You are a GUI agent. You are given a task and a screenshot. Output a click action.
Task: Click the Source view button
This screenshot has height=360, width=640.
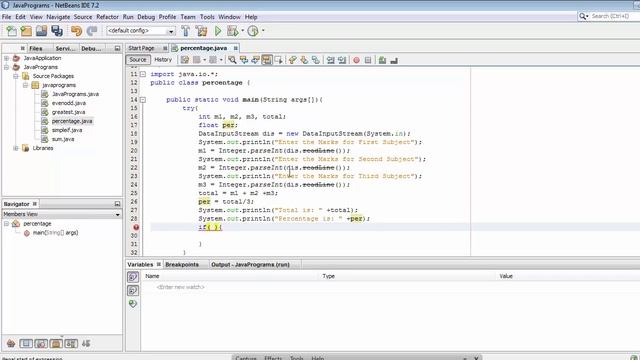[x=138, y=60]
